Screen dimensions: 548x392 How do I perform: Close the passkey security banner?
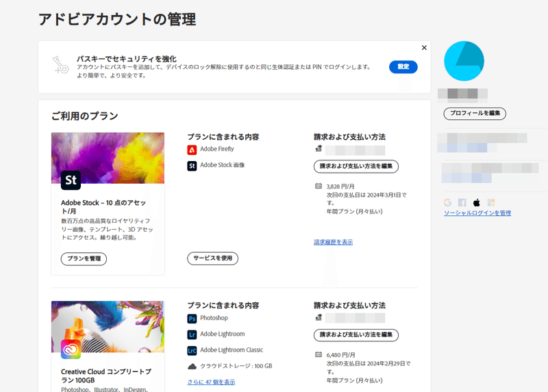424,47
